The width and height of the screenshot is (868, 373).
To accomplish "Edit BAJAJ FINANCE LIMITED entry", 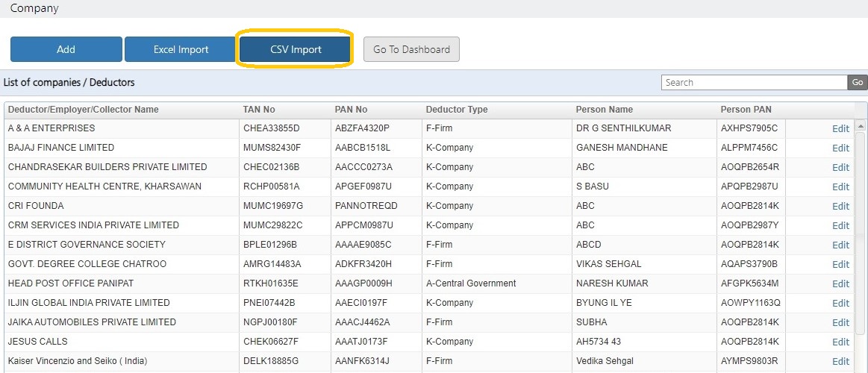I will tap(840, 148).
